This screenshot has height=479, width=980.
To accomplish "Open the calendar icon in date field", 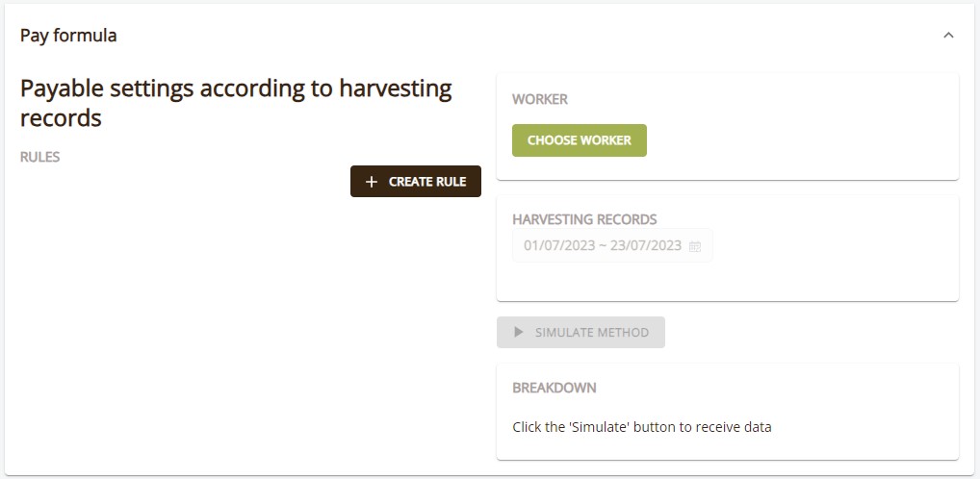I will [694, 246].
